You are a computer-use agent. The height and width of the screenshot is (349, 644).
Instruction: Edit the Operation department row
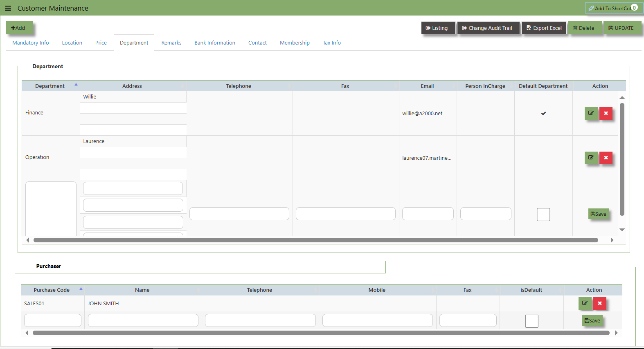(591, 158)
